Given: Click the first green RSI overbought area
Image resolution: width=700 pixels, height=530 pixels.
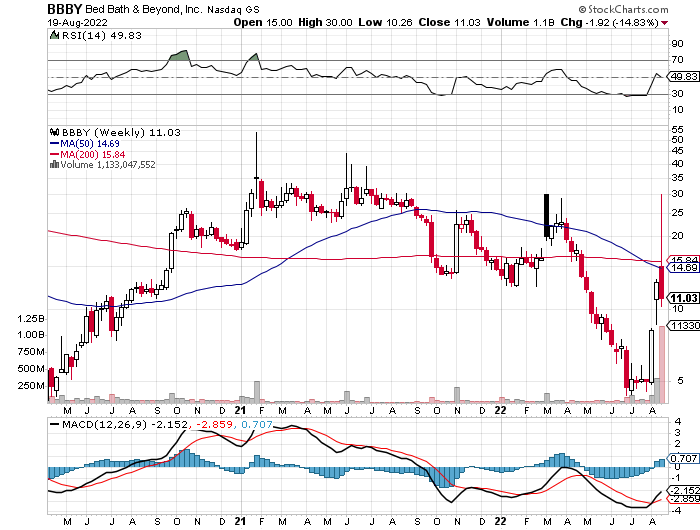Looking at the screenshot, I should 179,56.
